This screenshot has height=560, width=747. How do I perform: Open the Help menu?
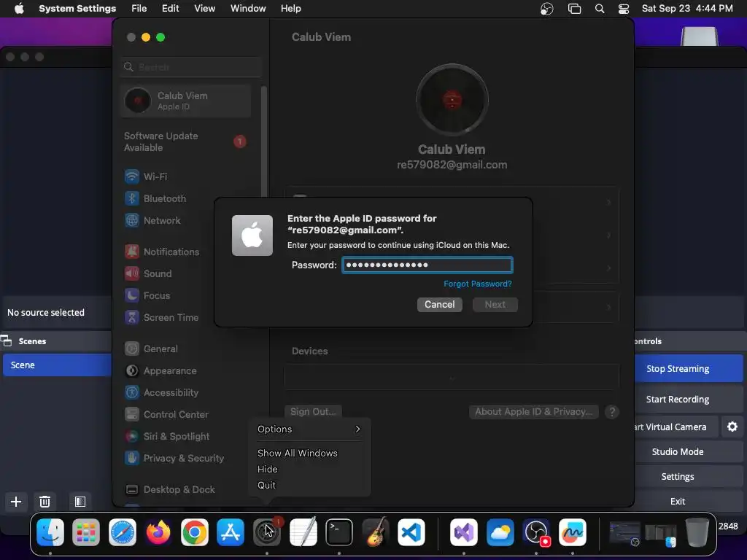290,9
